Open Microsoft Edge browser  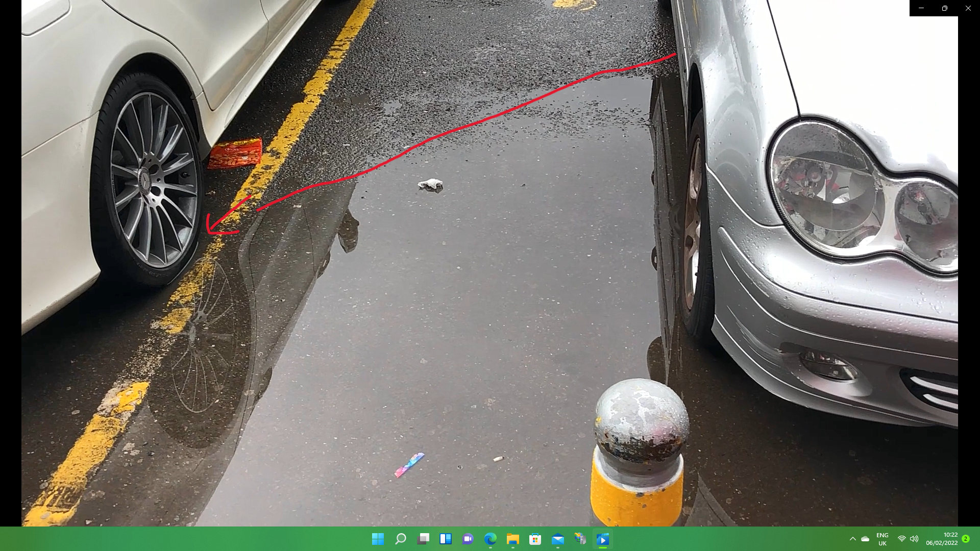click(490, 539)
